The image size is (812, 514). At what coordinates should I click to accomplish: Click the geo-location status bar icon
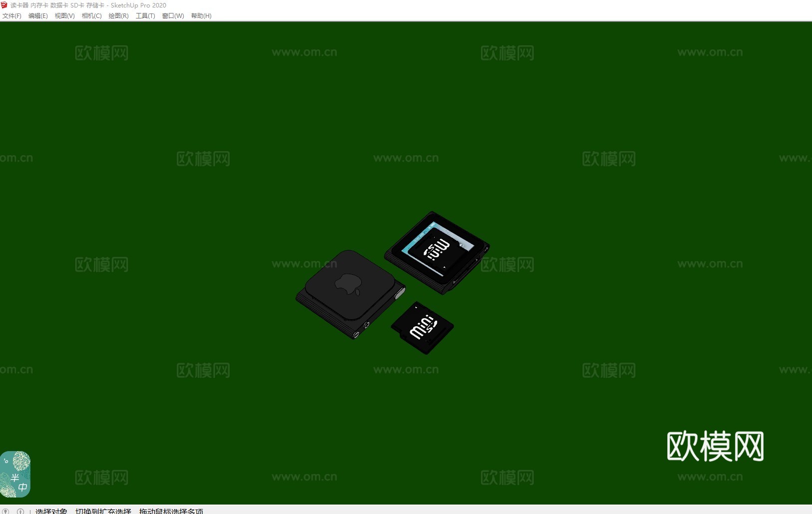tap(6, 511)
